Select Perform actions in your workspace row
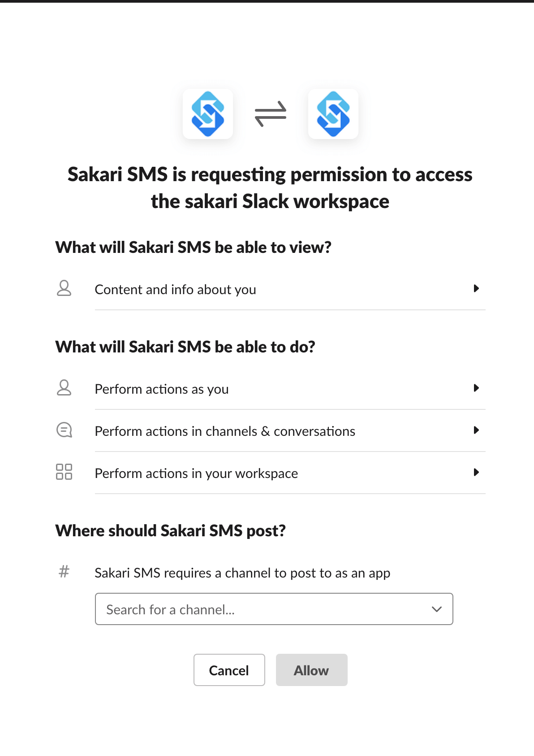The width and height of the screenshot is (534, 756). click(x=271, y=473)
